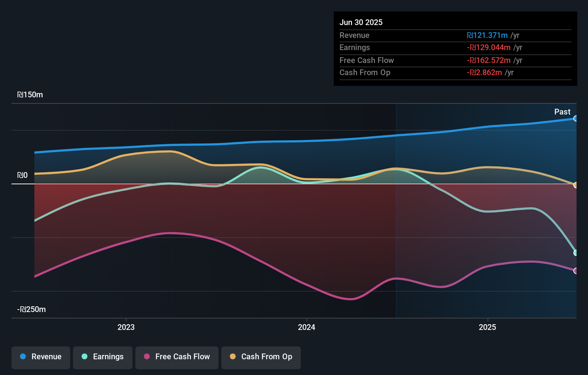
Task: Click the -₪2.862m cash from op value
Action: click(484, 73)
